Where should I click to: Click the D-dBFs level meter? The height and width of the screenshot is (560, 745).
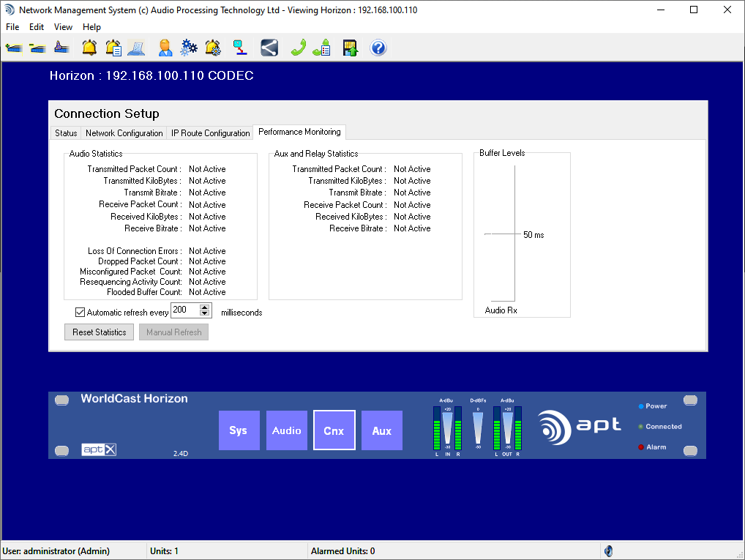(x=478, y=428)
